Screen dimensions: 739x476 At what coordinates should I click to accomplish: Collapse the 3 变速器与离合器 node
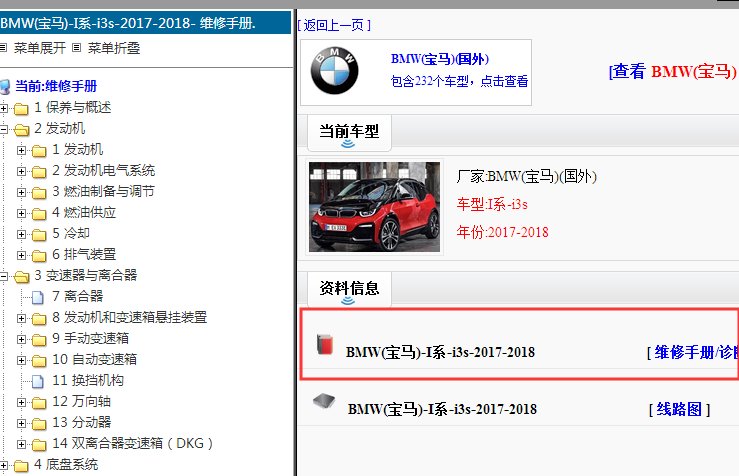click(4, 276)
